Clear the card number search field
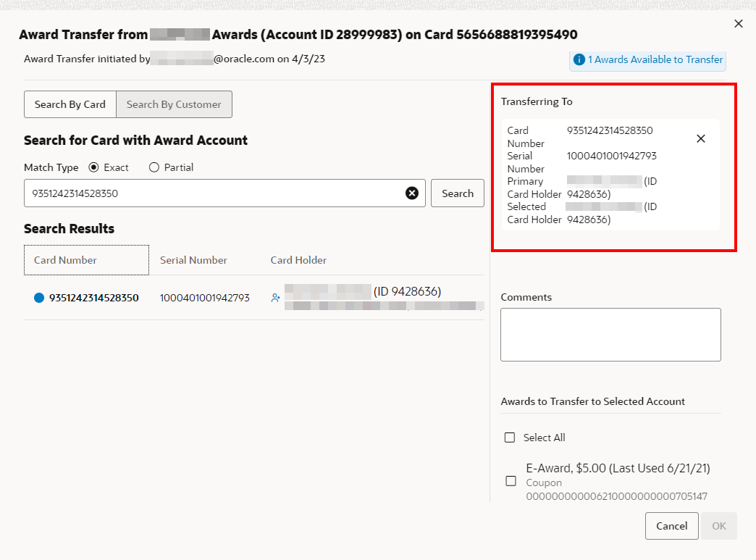The width and height of the screenshot is (756, 560). click(x=412, y=193)
